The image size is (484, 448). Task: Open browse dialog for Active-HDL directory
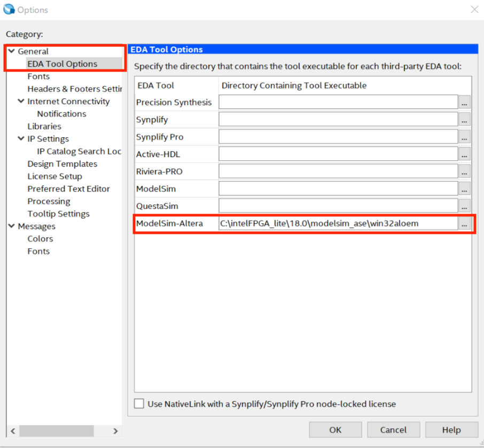[x=464, y=154]
